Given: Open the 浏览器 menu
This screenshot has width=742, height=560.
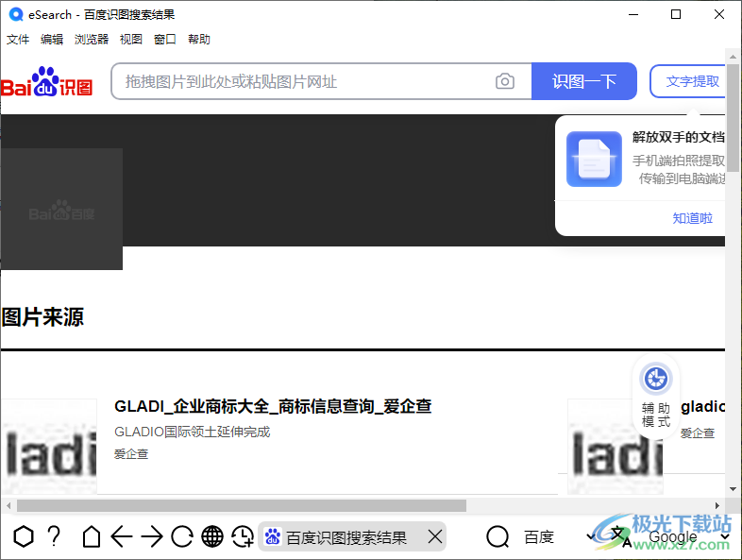Looking at the screenshot, I should (x=92, y=40).
